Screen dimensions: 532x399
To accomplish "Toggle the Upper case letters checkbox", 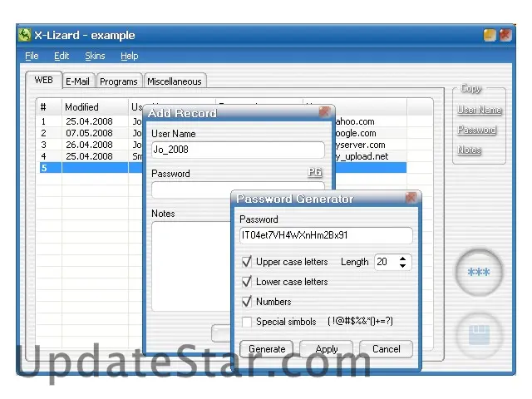I will [x=247, y=262].
